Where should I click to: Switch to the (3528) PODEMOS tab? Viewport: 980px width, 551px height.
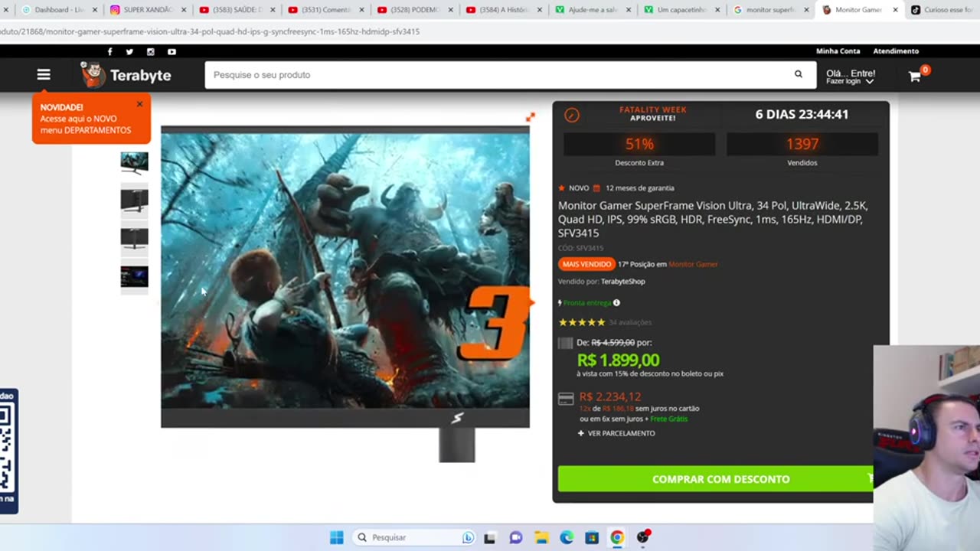[x=414, y=10]
